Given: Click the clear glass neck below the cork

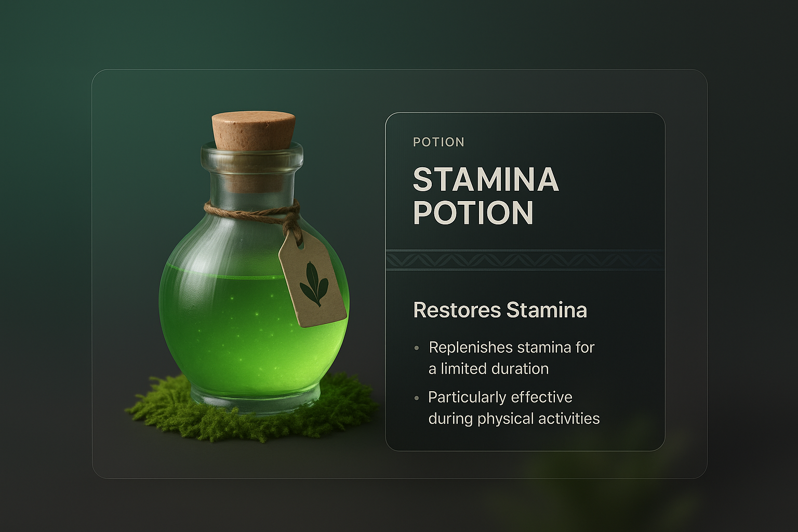Looking at the screenshot, I should click(x=252, y=184).
